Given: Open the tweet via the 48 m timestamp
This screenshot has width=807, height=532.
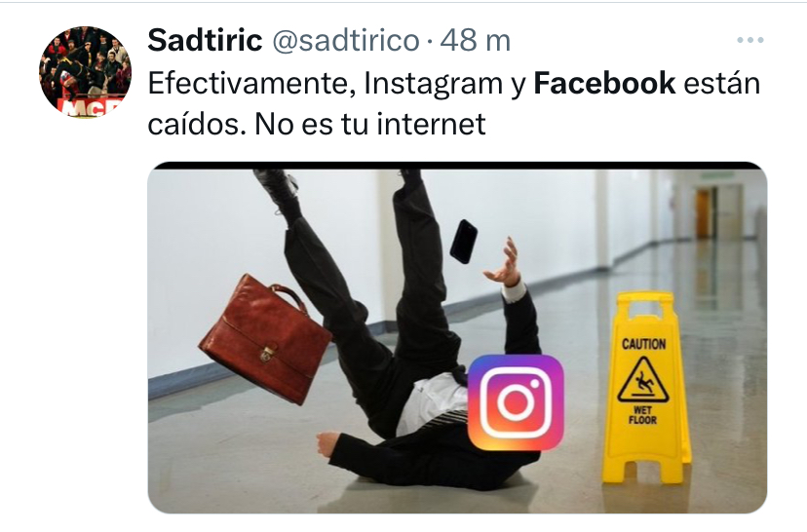Looking at the screenshot, I should [475, 40].
